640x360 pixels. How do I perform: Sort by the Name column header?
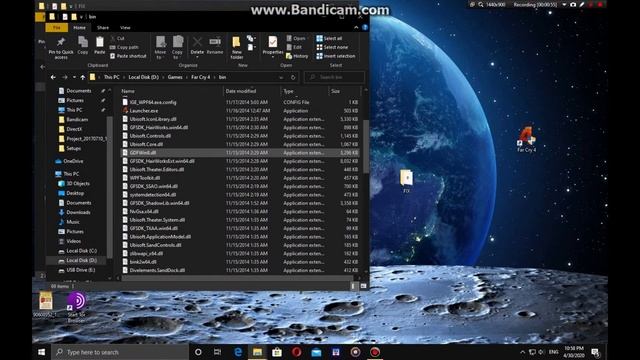pos(171,91)
